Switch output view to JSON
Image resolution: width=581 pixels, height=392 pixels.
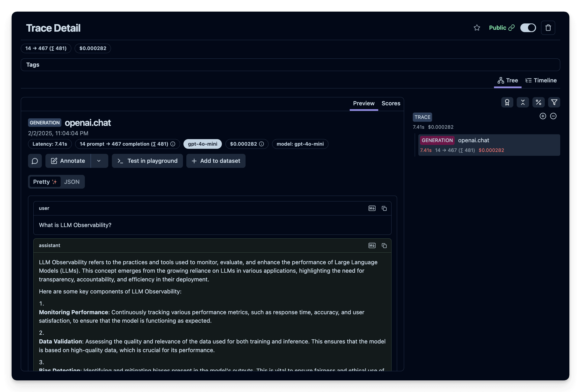pos(72,182)
